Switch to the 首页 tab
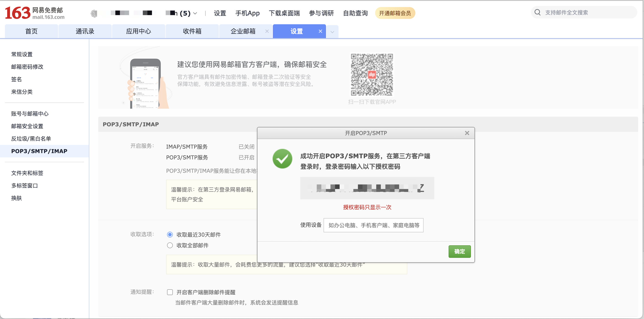 coord(32,31)
